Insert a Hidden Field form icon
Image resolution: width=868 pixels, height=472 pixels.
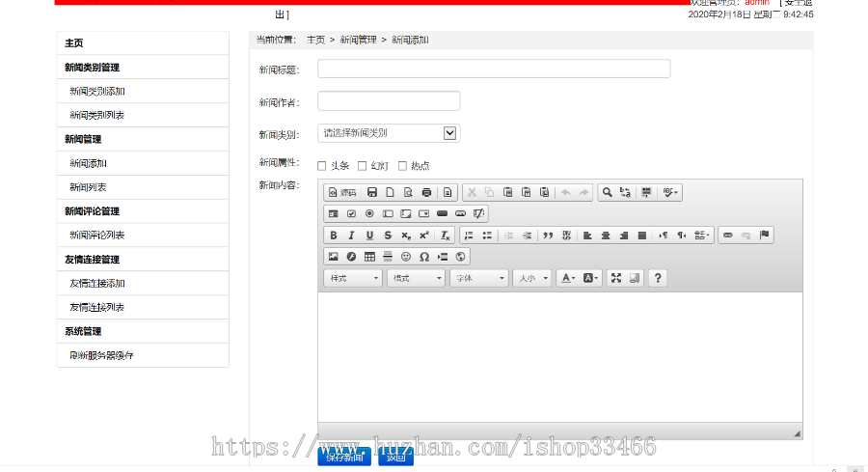(478, 214)
